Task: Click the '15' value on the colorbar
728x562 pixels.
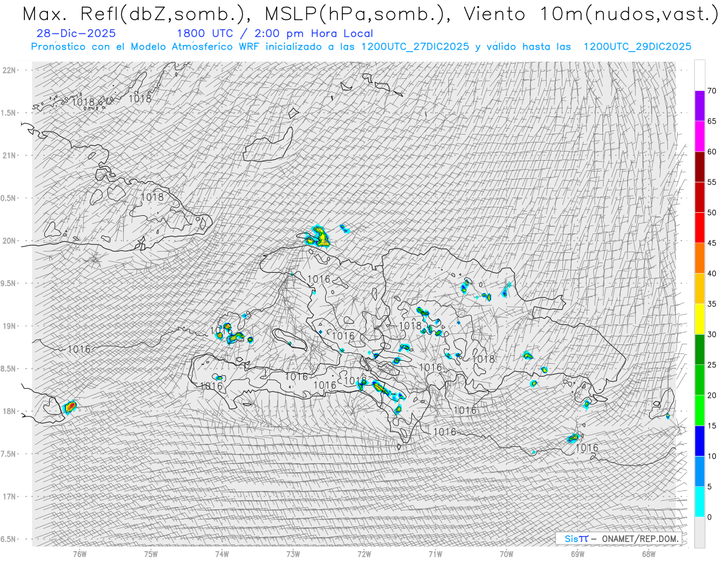Action: [712, 426]
